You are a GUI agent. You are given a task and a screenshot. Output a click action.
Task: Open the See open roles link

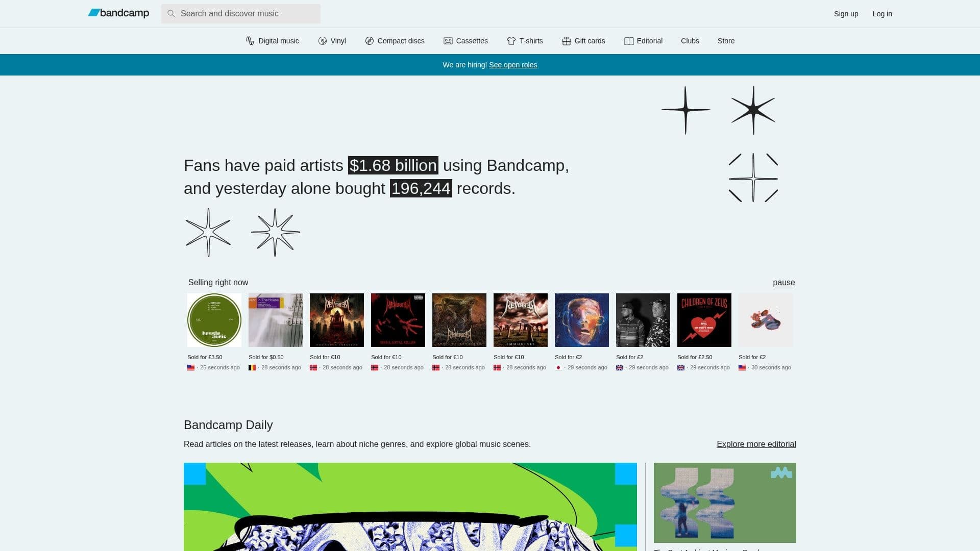[512, 65]
